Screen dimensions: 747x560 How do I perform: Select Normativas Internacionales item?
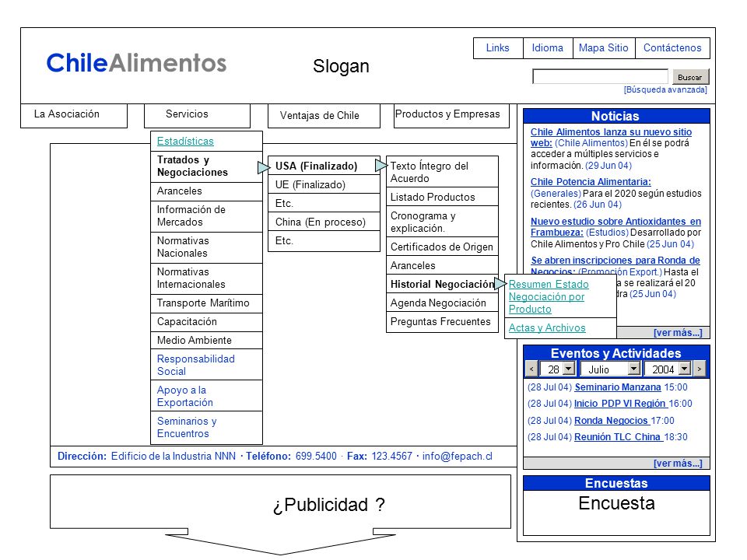(x=206, y=278)
